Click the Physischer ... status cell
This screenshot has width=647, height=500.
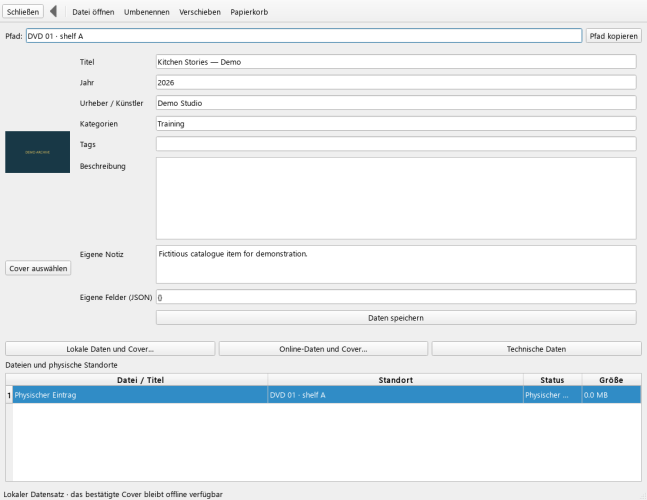[553, 395]
